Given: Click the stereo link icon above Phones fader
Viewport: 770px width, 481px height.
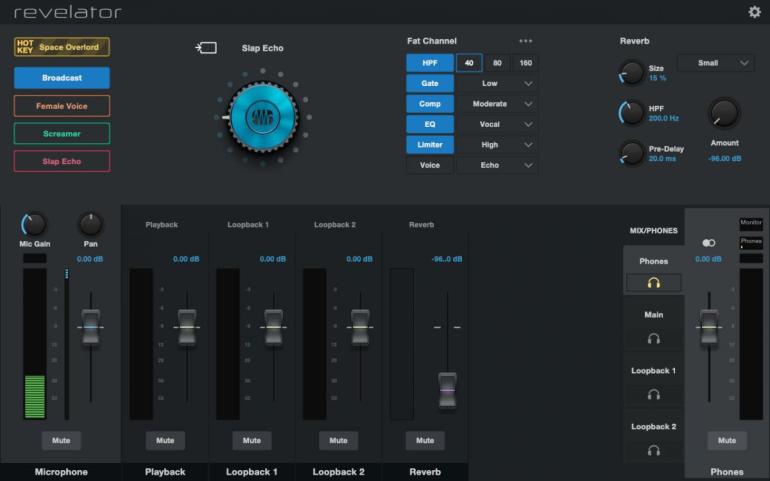Looking at the screenshot, I should pyautogui.click(x=709, y=243).
